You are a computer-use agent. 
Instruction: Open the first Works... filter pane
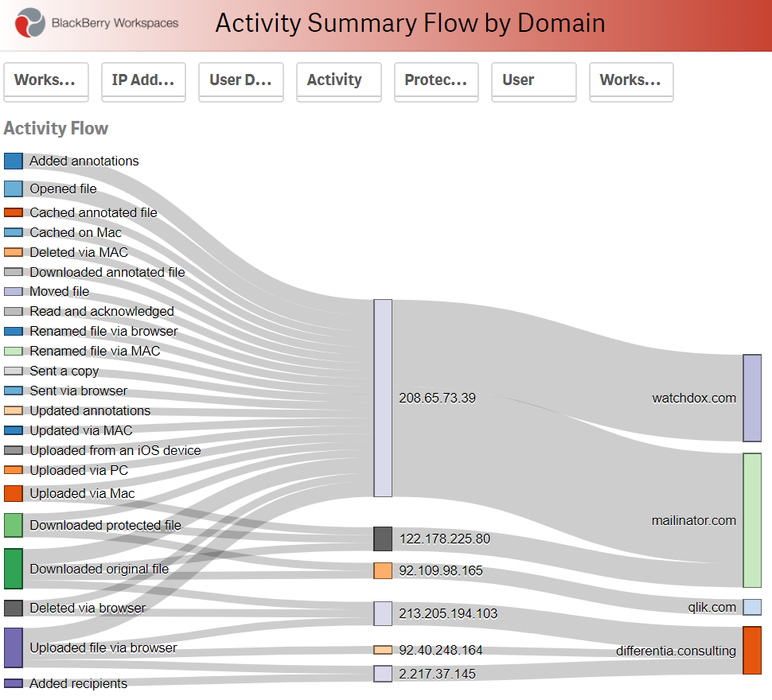pos(46,82)
